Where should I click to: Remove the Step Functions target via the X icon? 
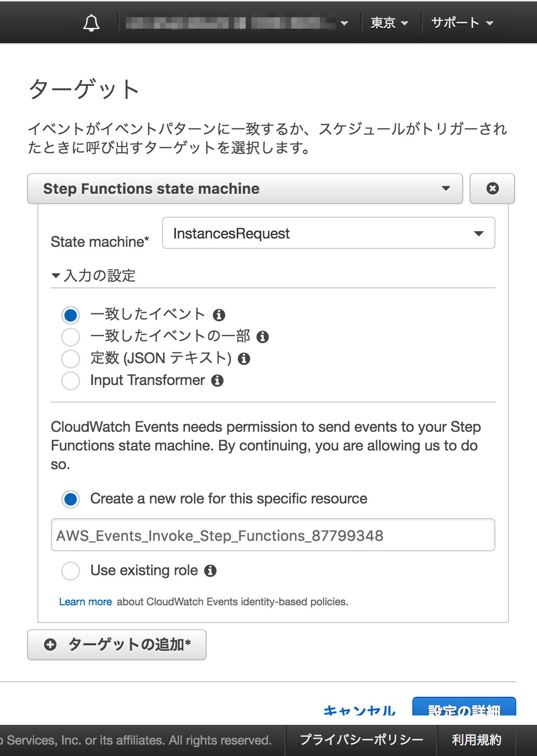point(492,189)
